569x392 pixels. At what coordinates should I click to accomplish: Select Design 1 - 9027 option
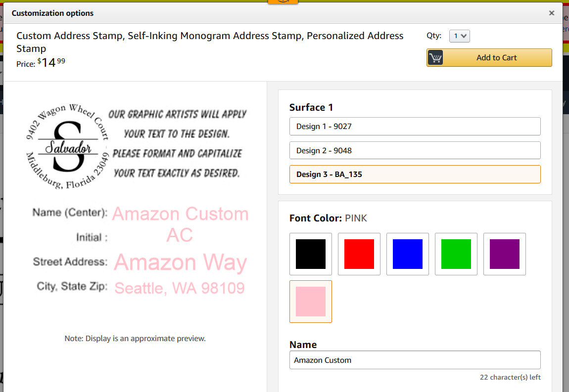pyautogui.click(x=415, y=127)
